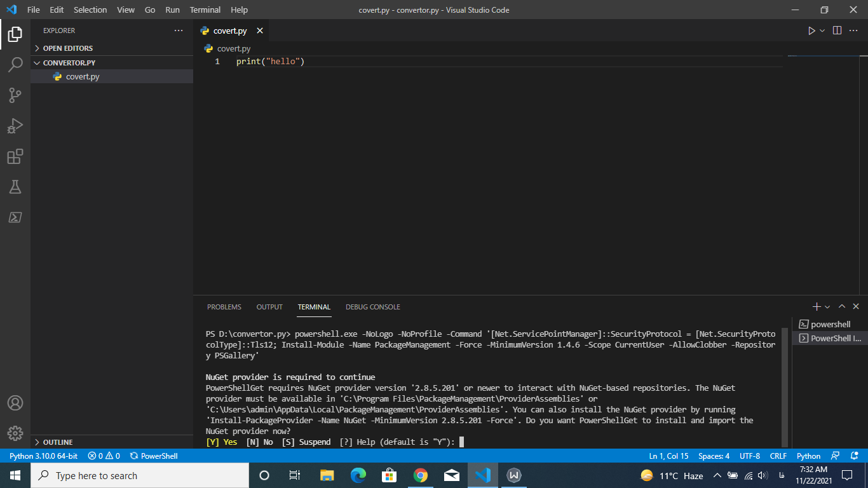Image resolution: width=868 pixels, height=488 pixels.
Task: Open the Testing flask icon
Action: click(x=15, y=187)
